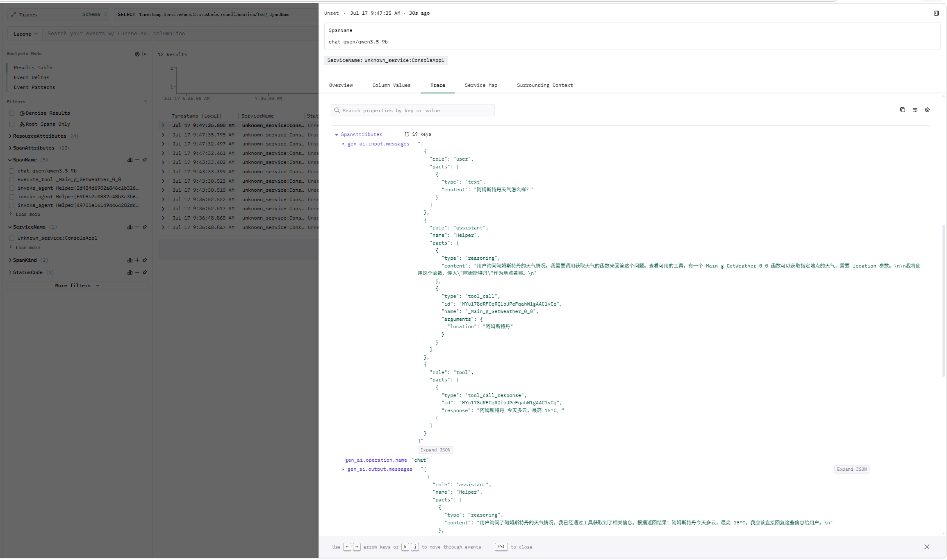Image resolution: width=947 pixels, height=560 pixels.
Task: Toggle line wrap in the properties viewer
Action: (x=915, y=110)
